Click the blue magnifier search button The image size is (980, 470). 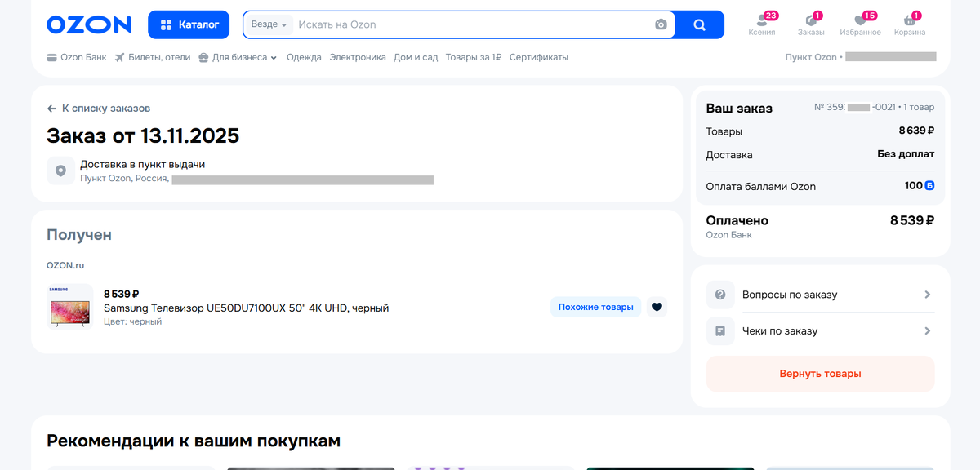coord(700,24)
